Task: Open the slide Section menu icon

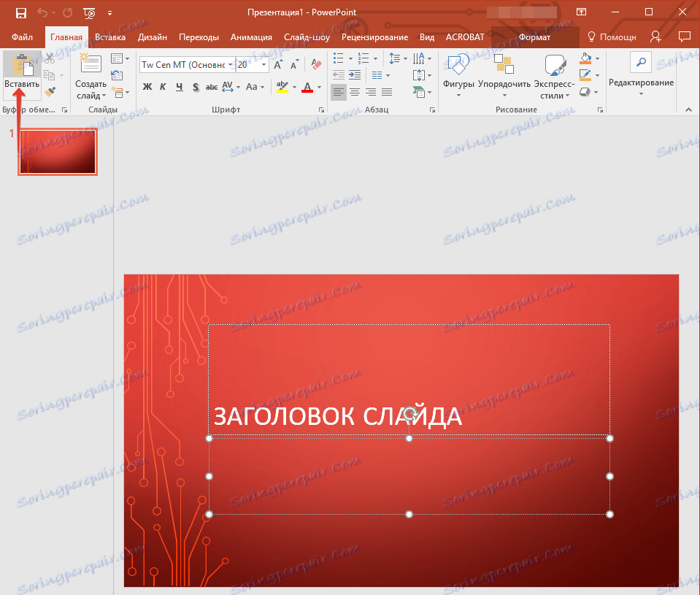Action: 120,93
